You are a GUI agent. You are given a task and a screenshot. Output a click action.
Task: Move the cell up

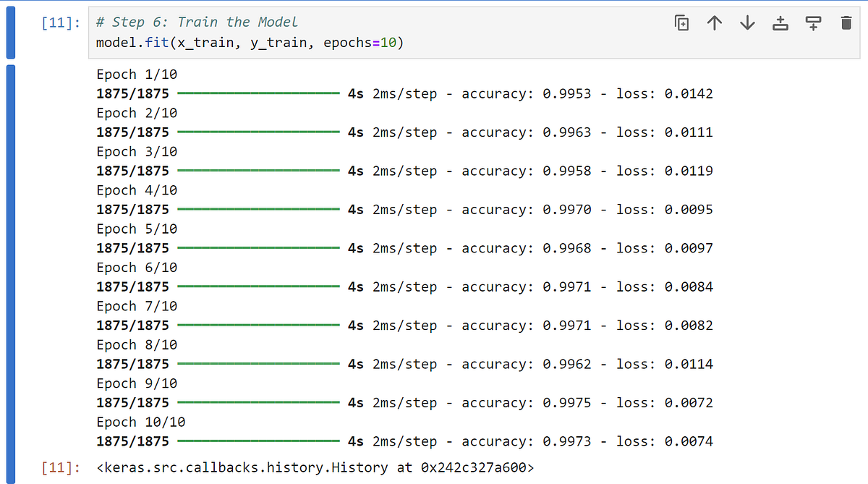coord(714,22)
